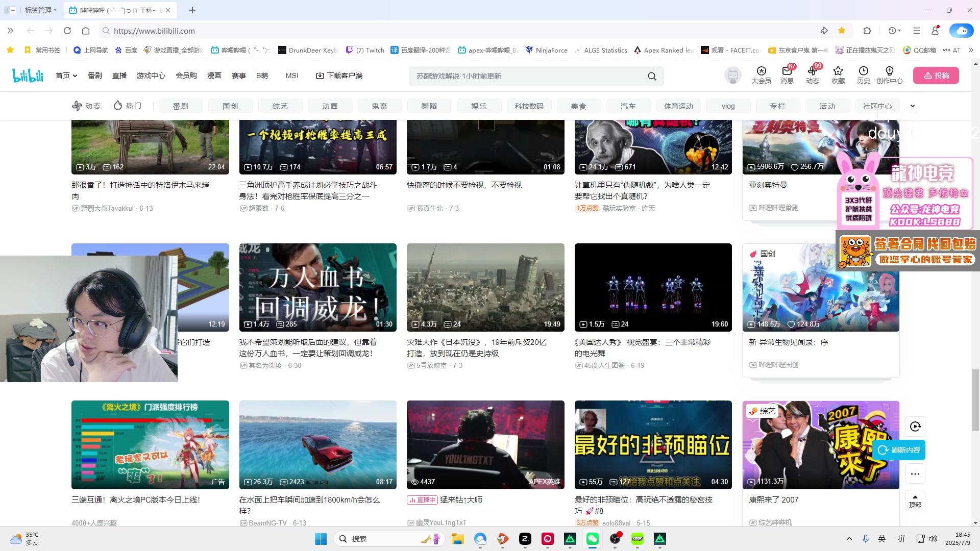This screenshot has width=980, height=551.
Task: Open the 游戏中心 header menu item
Action: (x=151, y=76)
